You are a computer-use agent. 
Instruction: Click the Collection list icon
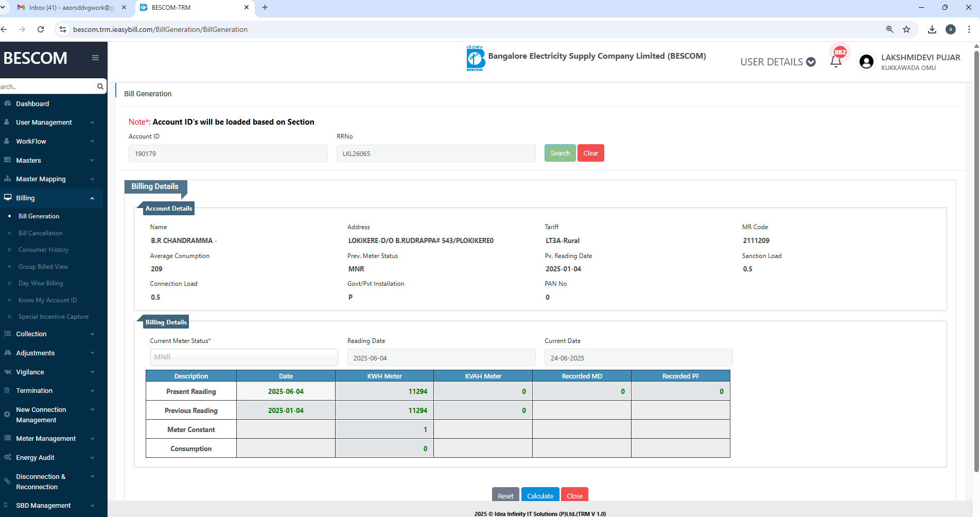[7, 334]
